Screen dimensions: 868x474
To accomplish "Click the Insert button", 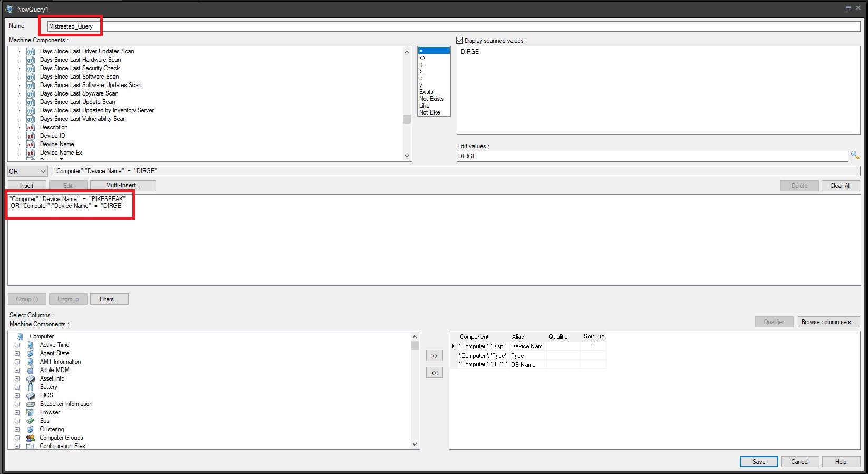I will (27, 186).
